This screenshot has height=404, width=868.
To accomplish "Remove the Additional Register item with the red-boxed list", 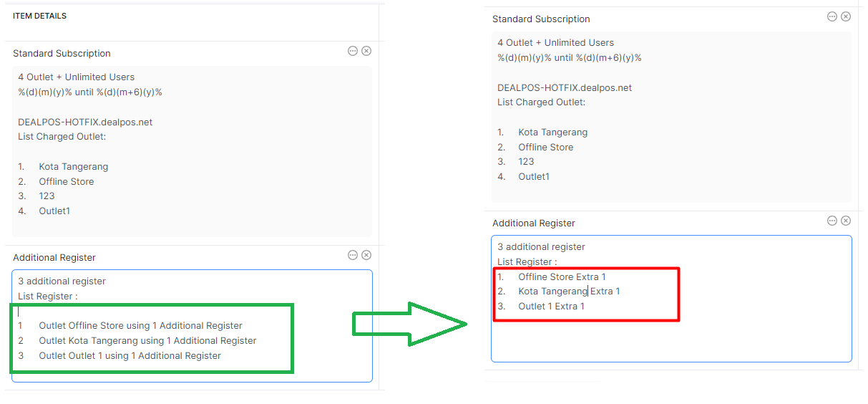I will pyautogui.click(x=846, y=221).
